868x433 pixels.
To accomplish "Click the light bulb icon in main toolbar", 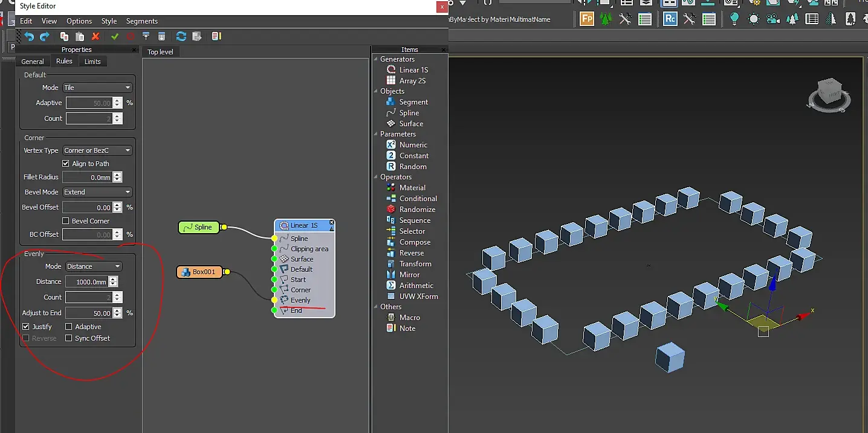I will (x=734, y=19).
